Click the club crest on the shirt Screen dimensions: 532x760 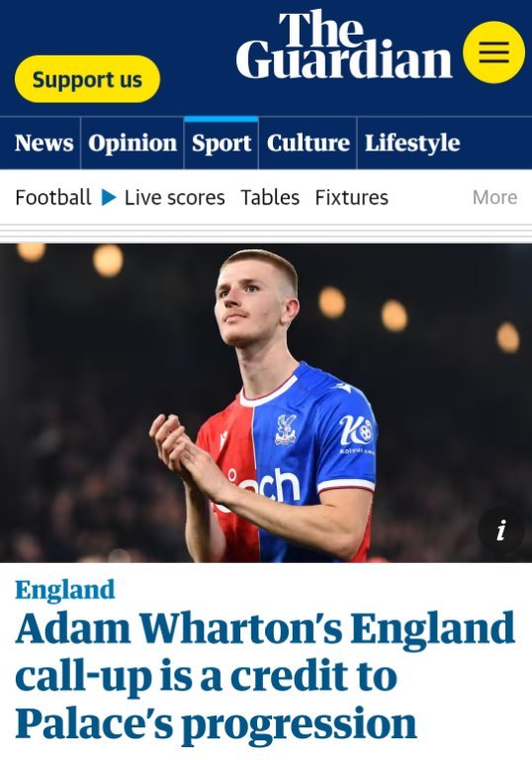[286, 428]
